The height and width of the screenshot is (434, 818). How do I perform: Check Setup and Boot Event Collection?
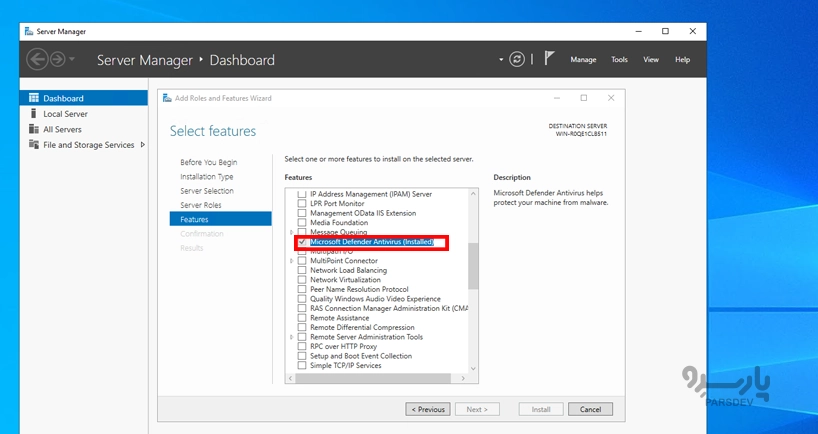coord(302,356)
